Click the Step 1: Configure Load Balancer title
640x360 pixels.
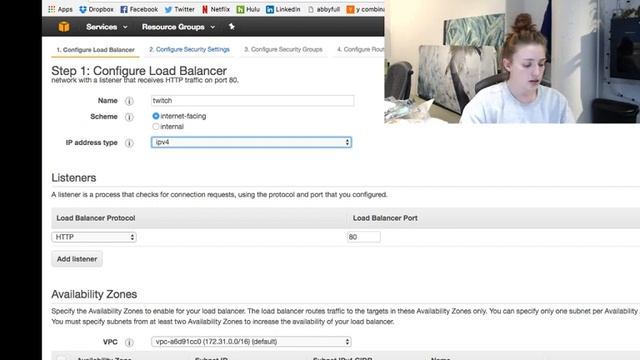(139, 71)
